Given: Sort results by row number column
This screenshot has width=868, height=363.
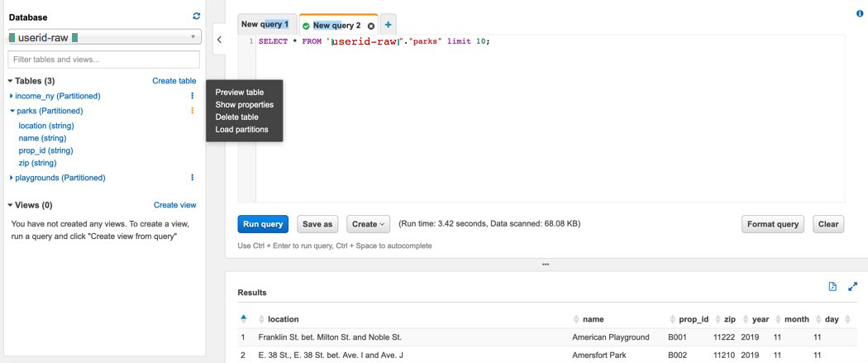Looking at the screenshot, I should tap(243, 318).
